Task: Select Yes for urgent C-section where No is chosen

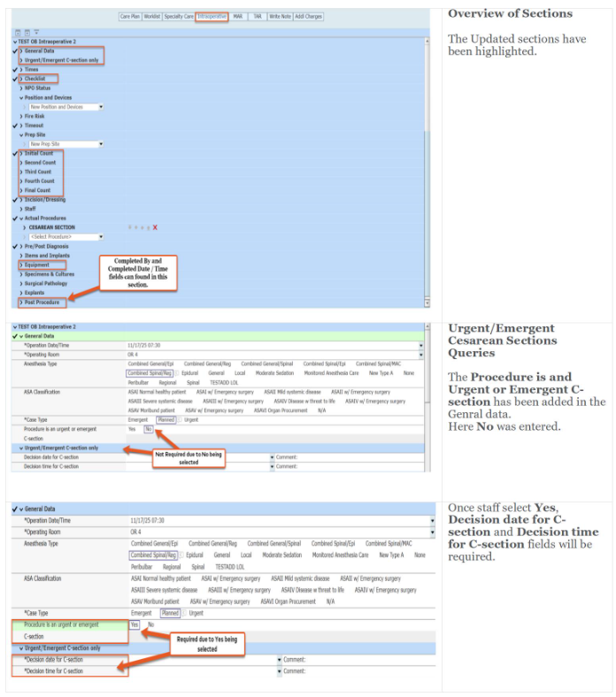Action: point(132,428)
